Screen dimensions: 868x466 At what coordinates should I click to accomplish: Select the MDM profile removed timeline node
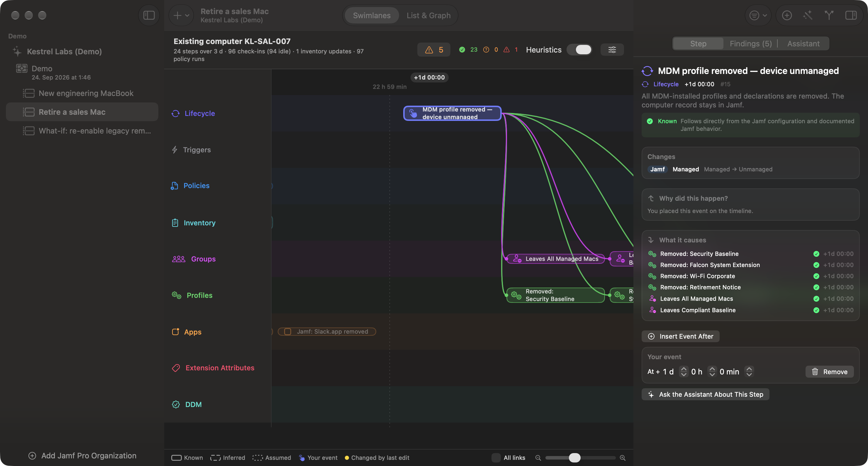tap(452, 113)
